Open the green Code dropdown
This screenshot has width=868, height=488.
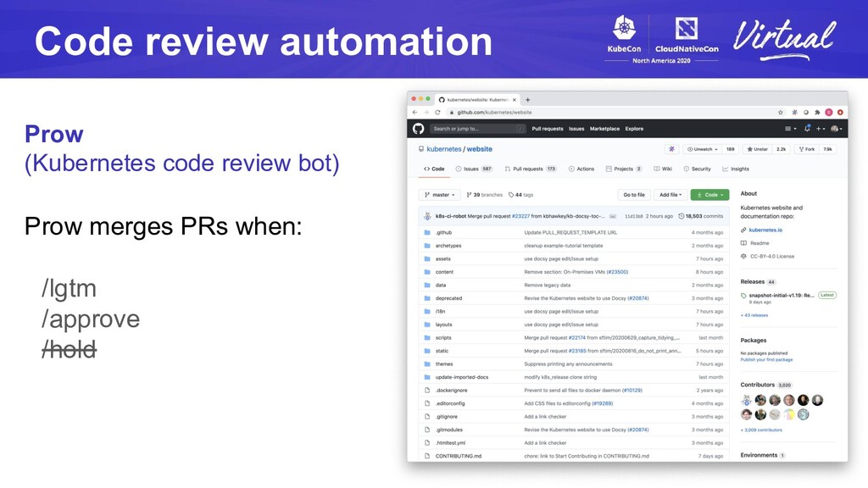click(709, 195)
